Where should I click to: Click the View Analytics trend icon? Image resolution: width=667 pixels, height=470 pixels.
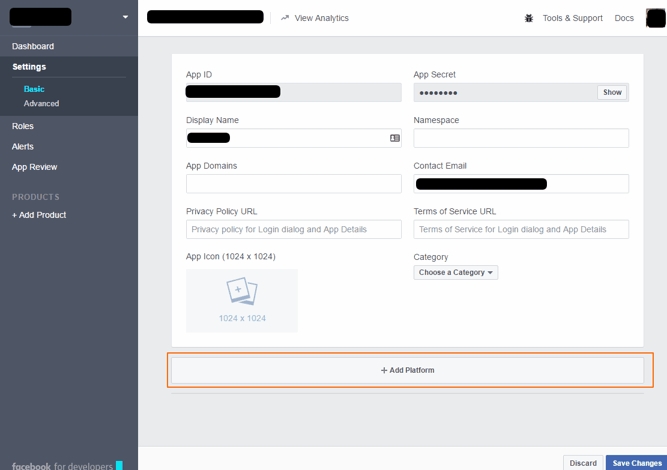(285, 18)
